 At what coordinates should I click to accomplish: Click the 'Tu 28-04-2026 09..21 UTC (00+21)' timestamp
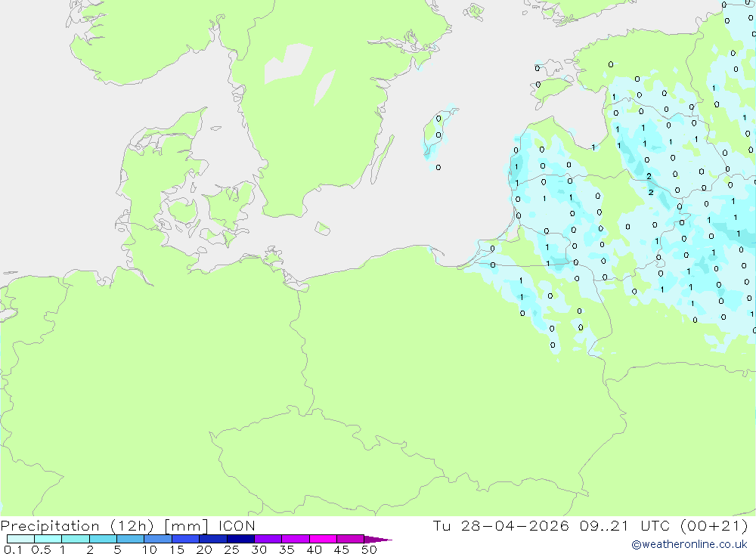[590, 526]
